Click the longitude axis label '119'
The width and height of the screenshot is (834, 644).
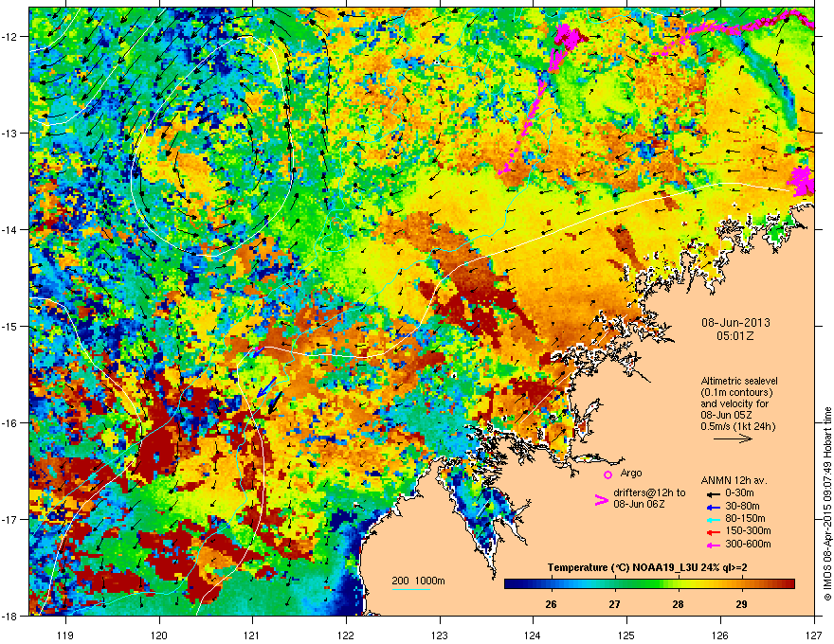pos(65,635)
